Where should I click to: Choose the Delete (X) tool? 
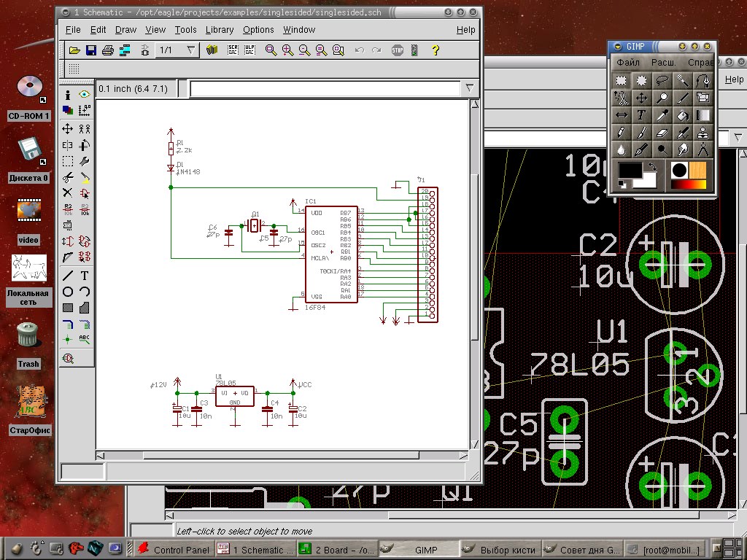pyautogui.click(x=67, y=192)
